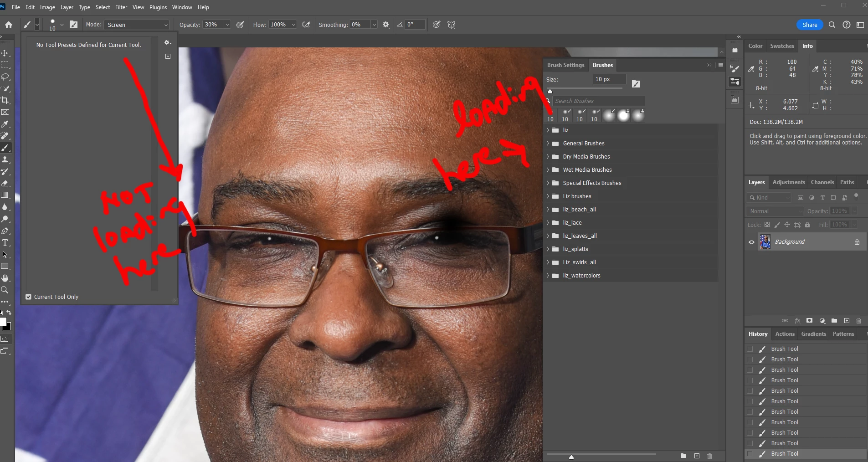Viewport: 868px width, 462px height.
Task: Toggle pressure for opacity button
Action: 240,25
